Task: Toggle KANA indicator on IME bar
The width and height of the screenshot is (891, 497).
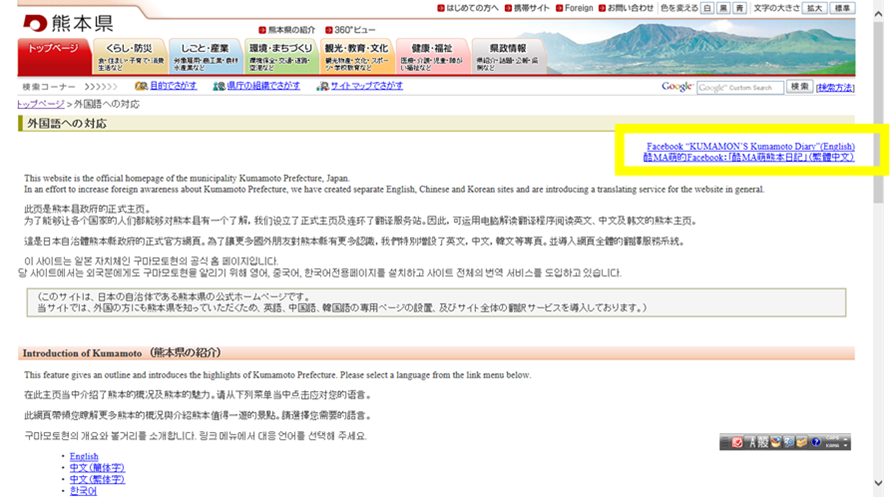Action: pyautogui.click(x=832, y=446)
